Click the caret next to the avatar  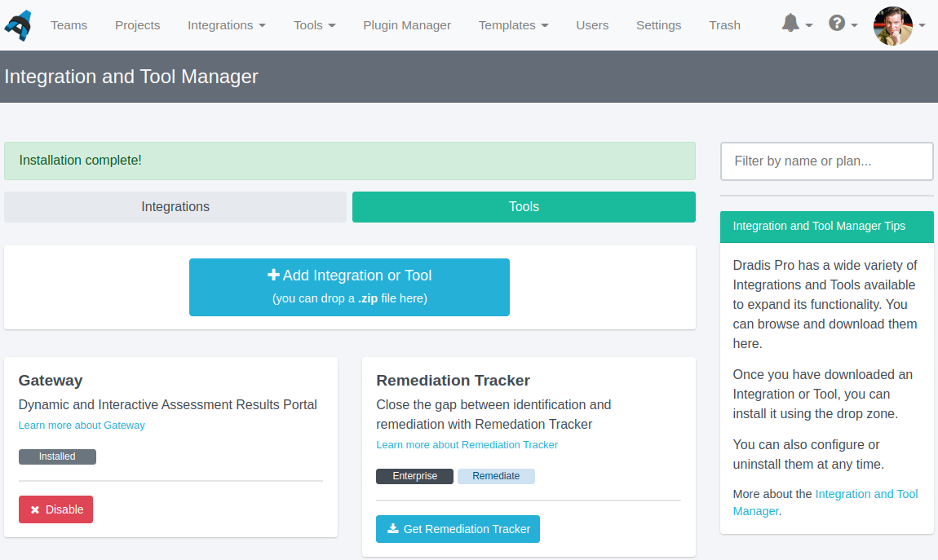[x=922, y=26]
